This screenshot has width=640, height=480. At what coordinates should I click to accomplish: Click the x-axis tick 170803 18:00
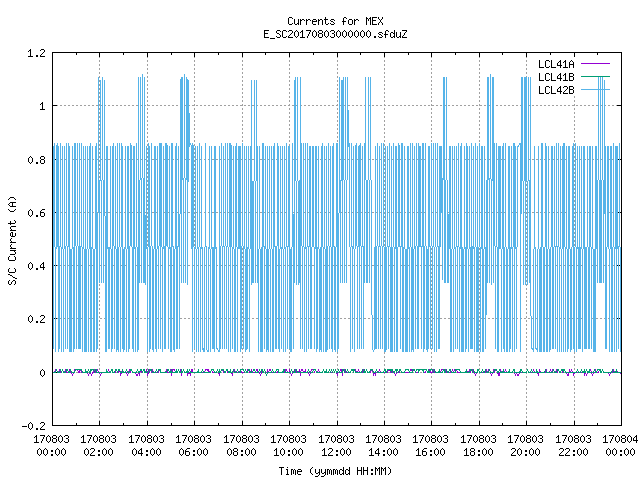coord(478,446)
